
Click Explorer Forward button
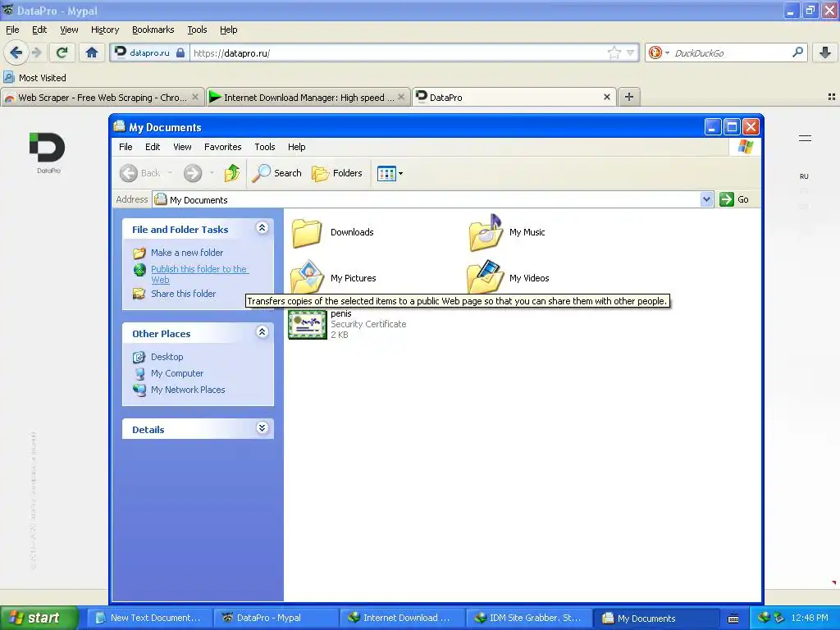[x=193, y=173]
